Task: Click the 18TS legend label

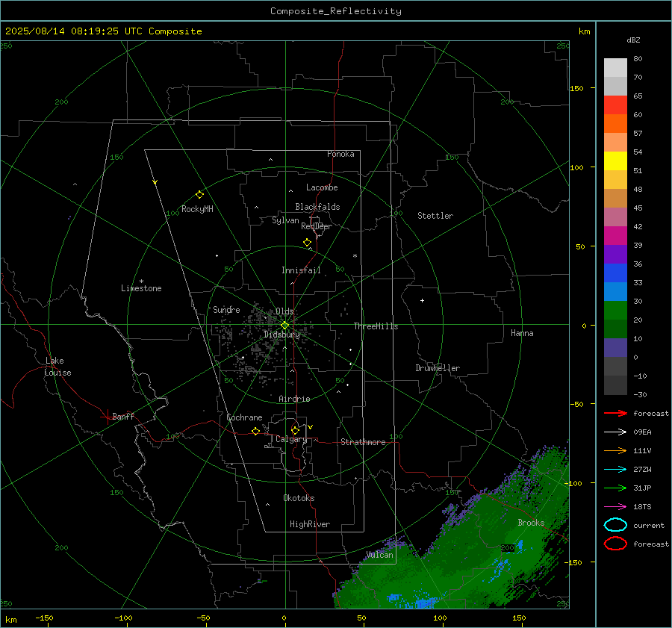Action: 642,507
